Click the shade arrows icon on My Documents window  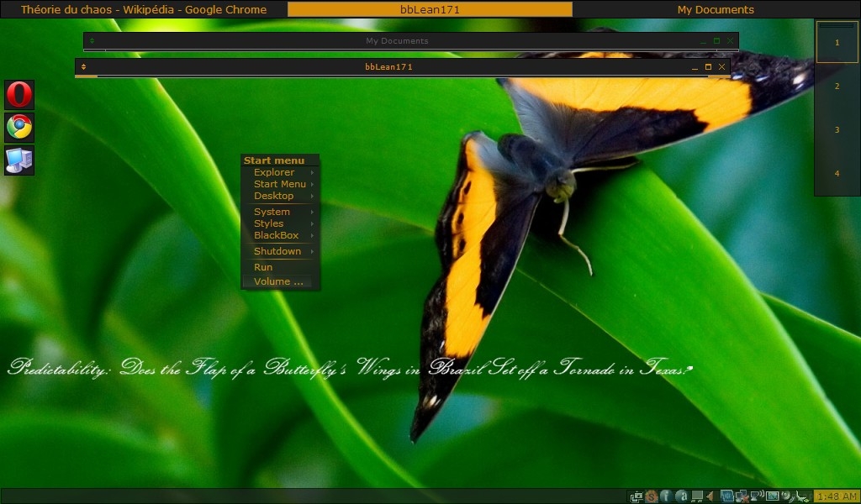[x=92, y=40]
